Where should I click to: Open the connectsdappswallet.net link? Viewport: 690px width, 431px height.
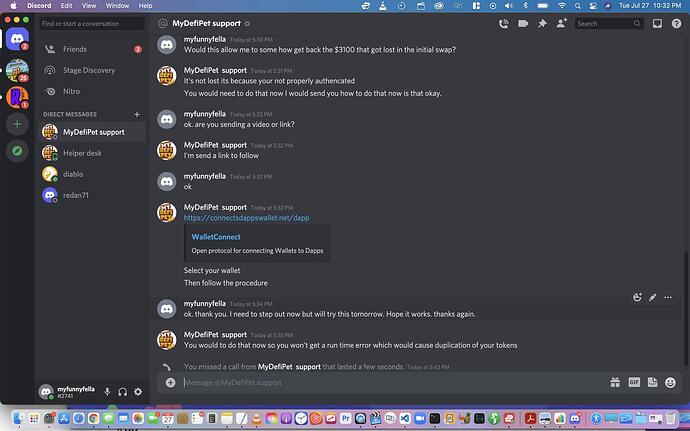pyautogui.click(x=246, y=218)
